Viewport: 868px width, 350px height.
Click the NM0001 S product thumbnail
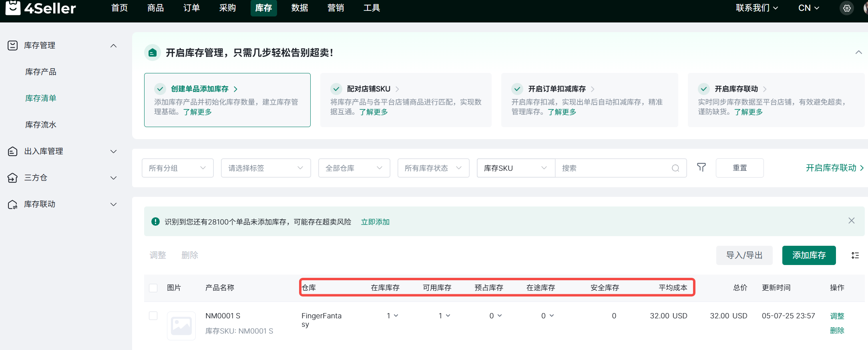(181, 326)
